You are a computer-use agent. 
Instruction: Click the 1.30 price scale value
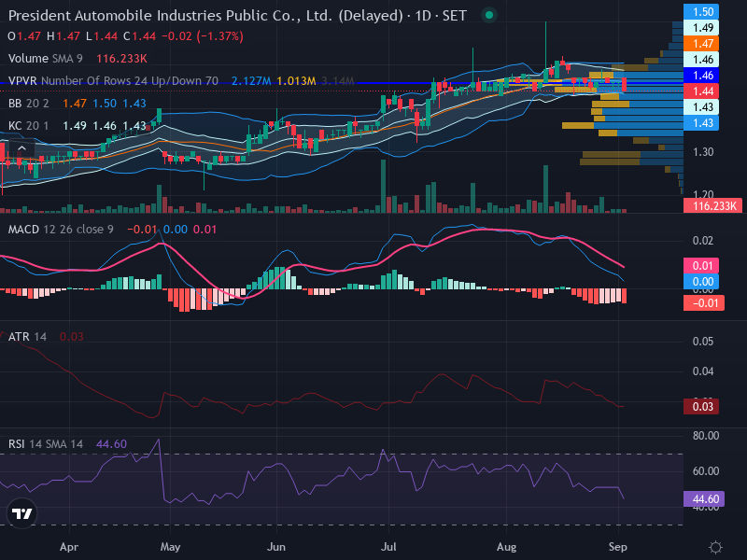tap(703, 152)
